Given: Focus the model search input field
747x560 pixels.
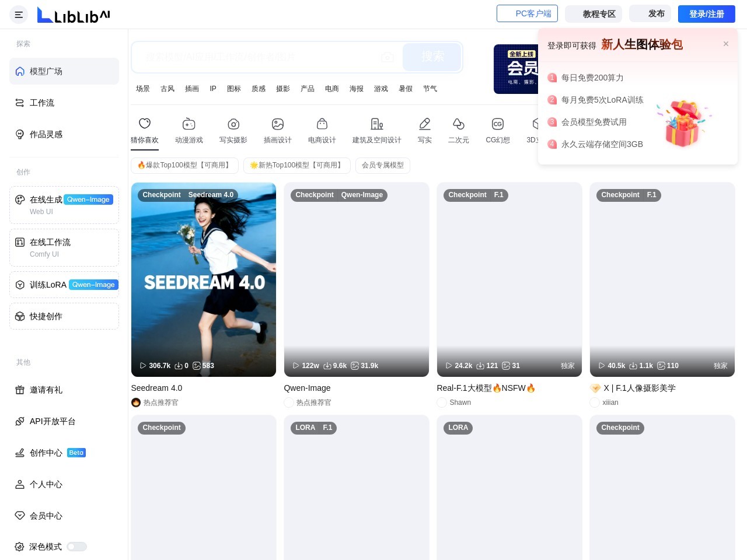Looking at the screenshot, I should [257, 57].
